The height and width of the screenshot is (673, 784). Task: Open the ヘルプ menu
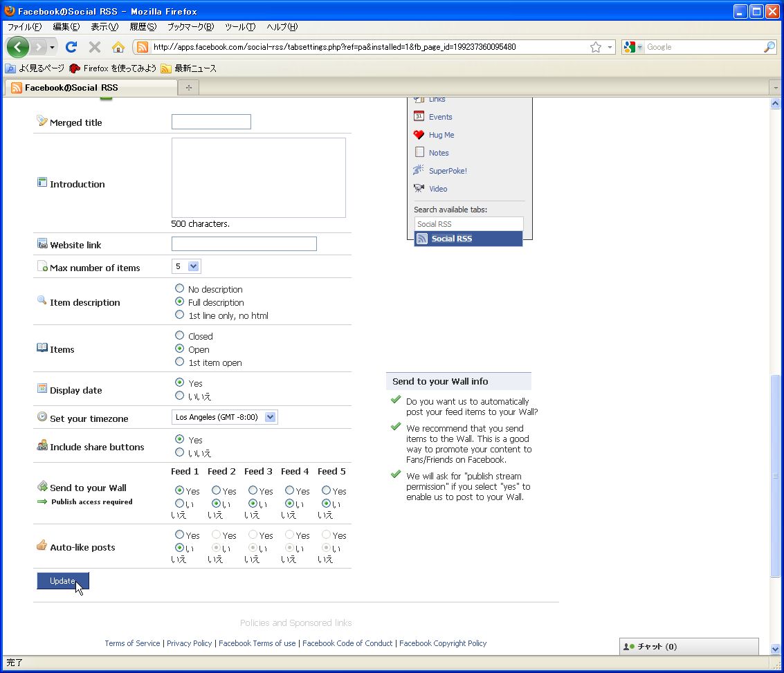point(282,27)
